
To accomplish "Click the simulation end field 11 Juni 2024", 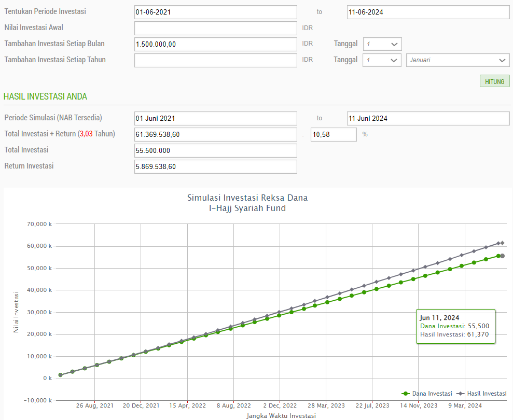I will pyautogui.click(x=428, y=118).
